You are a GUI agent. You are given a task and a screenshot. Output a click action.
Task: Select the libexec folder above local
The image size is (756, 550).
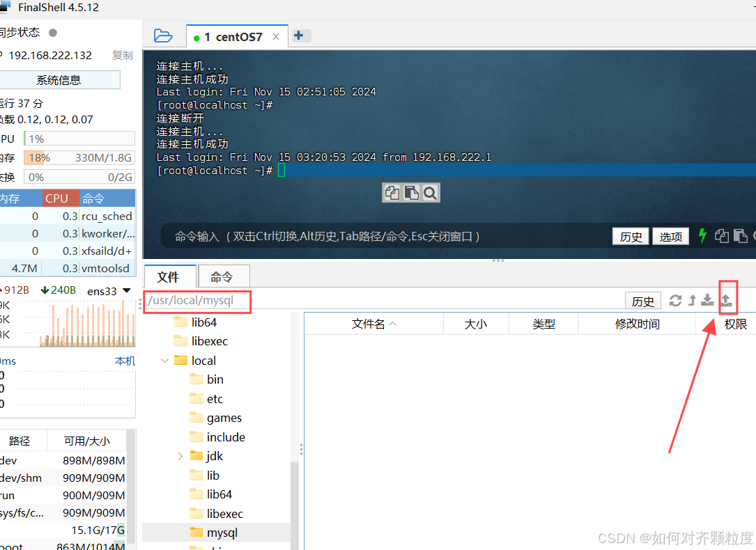click(201, 341)
